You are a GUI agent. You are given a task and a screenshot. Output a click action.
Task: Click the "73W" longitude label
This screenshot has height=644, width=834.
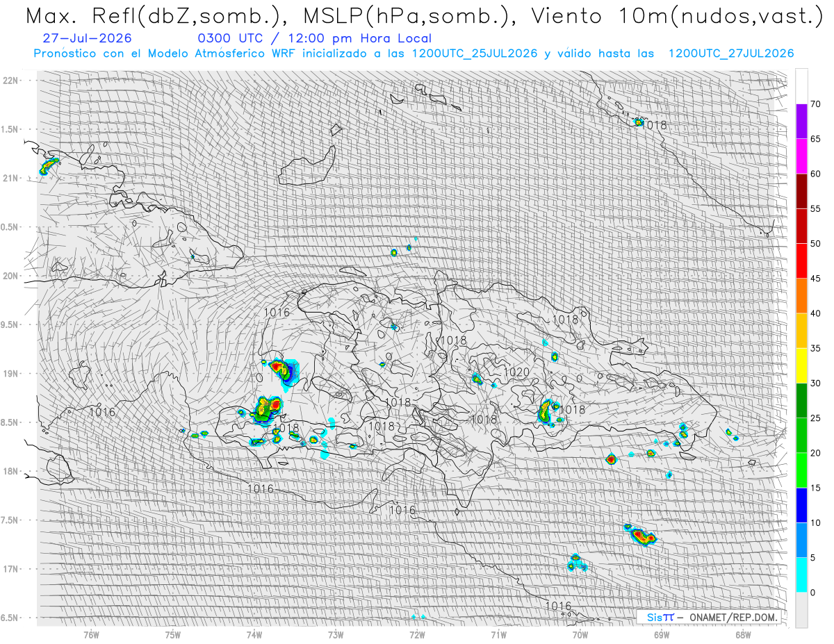tap(336, 634)
